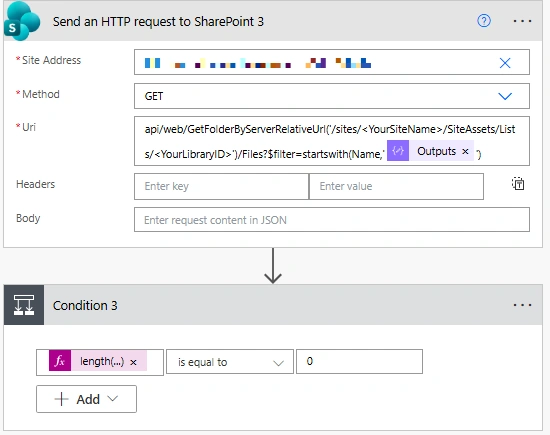Viewport: 550px width, 435px height.
Task: Click the Condition 3 title header
Action: pos(85,306)
